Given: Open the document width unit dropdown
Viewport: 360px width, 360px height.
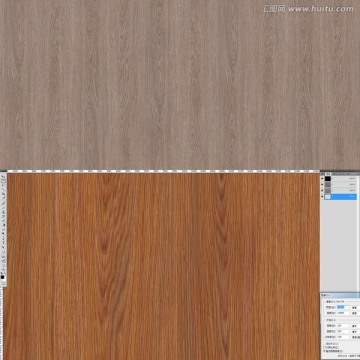Looking at the screenshot, I should coord(356,326).
